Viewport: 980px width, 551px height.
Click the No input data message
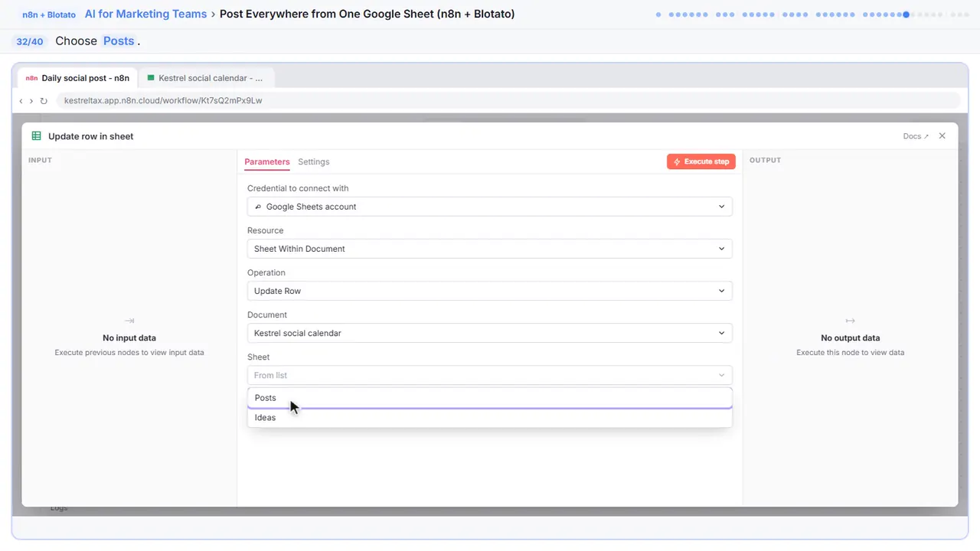click(x=129, y=337)
